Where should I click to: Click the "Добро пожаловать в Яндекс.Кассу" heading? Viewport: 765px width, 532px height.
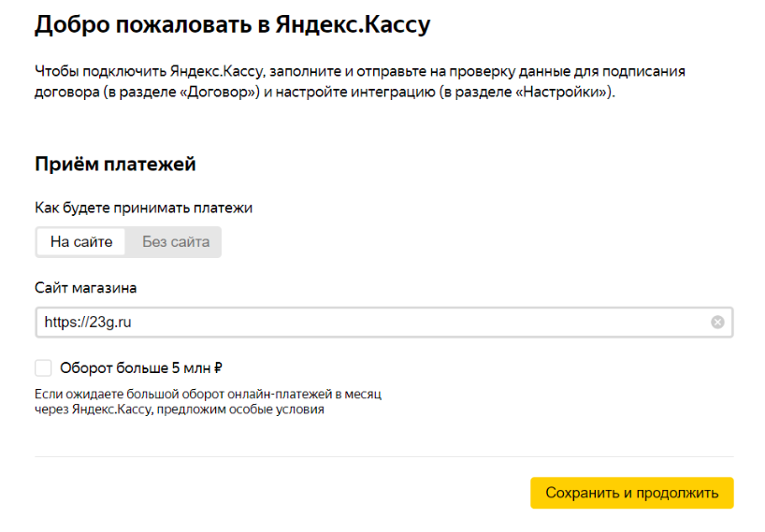click(x=232, y=25)
